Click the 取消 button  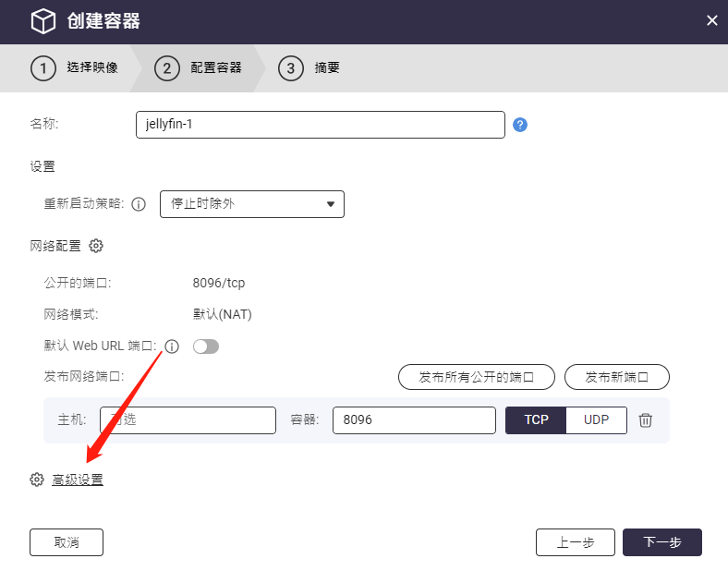(x=67, y=542)
